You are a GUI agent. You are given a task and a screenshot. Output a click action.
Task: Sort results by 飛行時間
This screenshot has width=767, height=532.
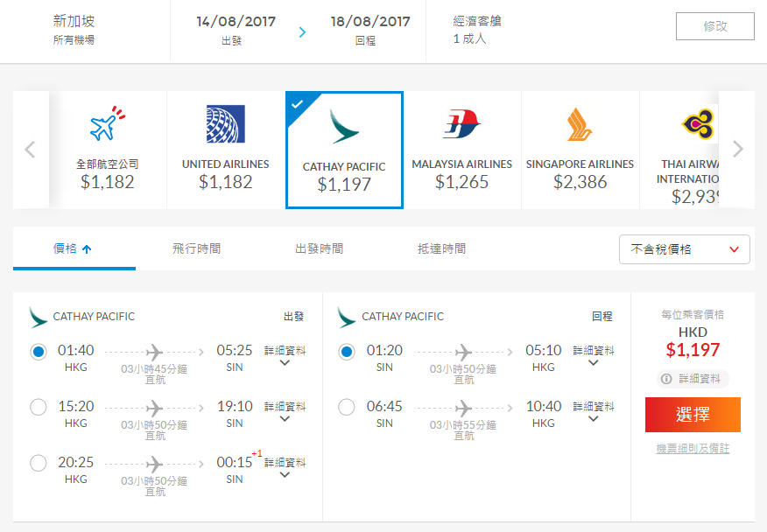coord(197,248)
